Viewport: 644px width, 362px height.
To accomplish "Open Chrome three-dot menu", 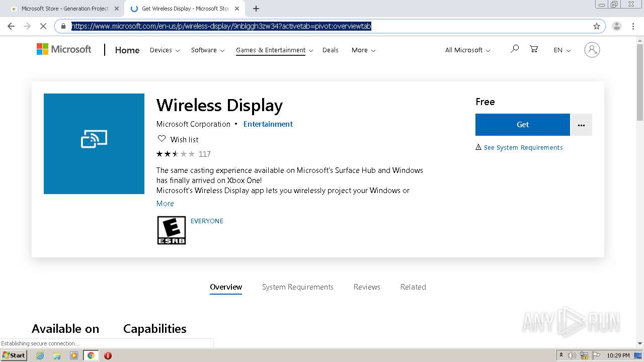I will tap(633, 26).
